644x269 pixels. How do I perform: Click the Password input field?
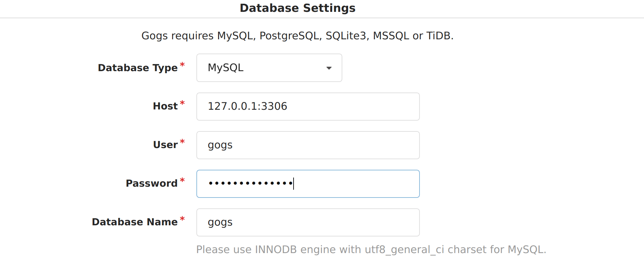(307, 184)
